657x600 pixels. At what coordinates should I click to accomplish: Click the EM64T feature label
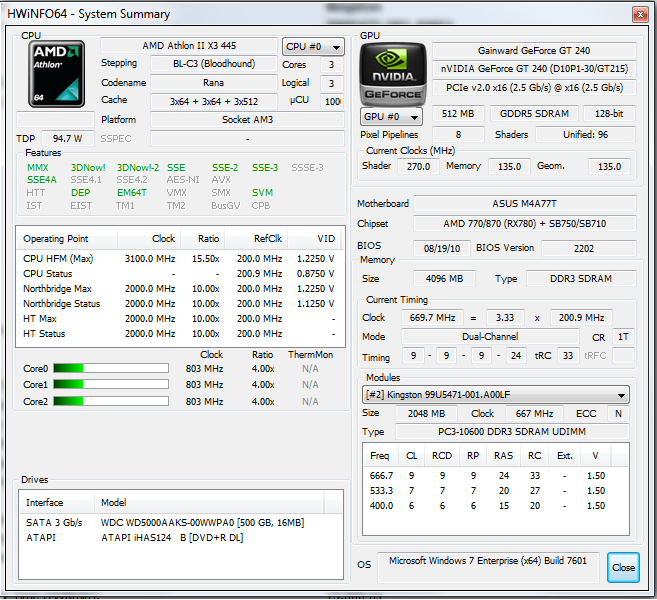[132, 193]
